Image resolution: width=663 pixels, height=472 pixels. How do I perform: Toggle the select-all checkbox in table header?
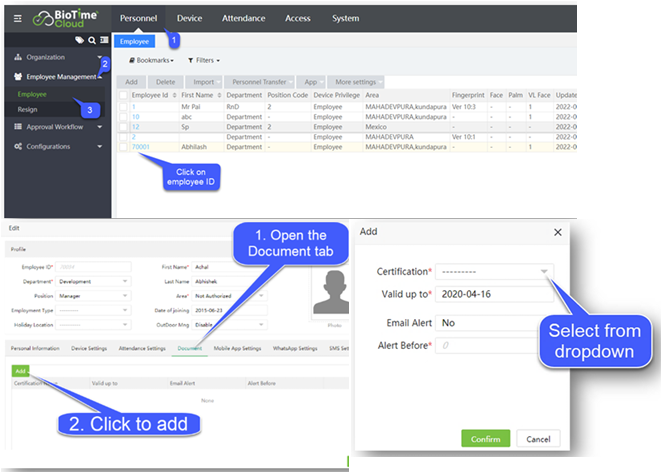point(124,95)
